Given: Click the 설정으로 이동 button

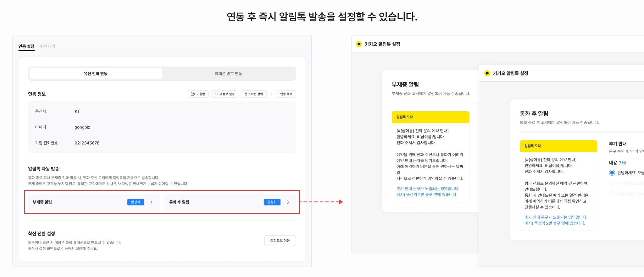Looking at the screenshot, I should (280, 241).
